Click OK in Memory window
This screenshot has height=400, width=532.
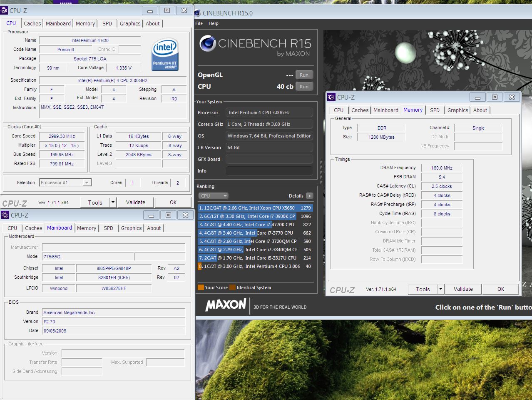coord(501,289)
